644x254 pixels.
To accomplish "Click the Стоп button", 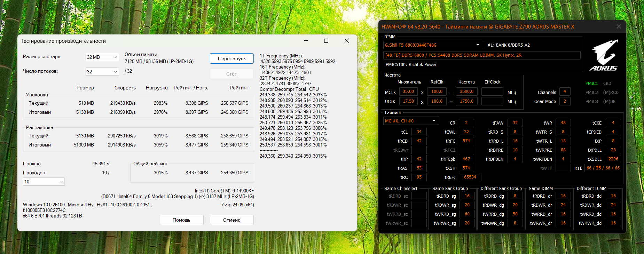I will point(232,74).
